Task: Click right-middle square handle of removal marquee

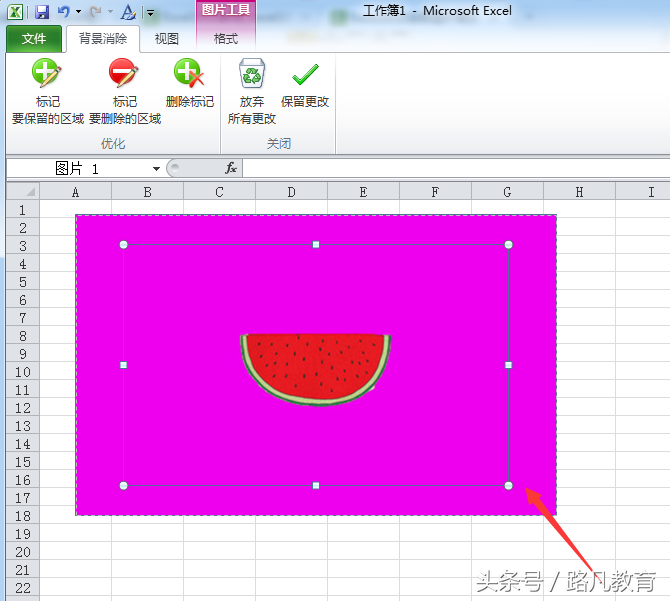Action: [508, 365]
